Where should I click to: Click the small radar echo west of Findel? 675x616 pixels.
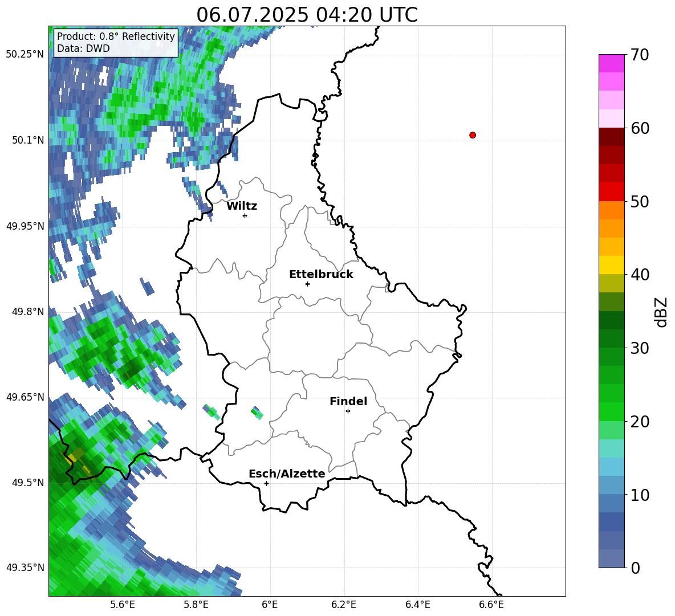257,413
